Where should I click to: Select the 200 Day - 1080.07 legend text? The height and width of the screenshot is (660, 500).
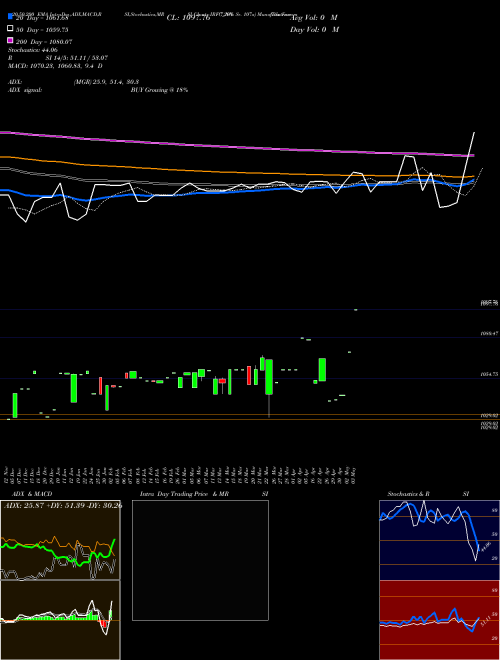(x=44, y=42)
